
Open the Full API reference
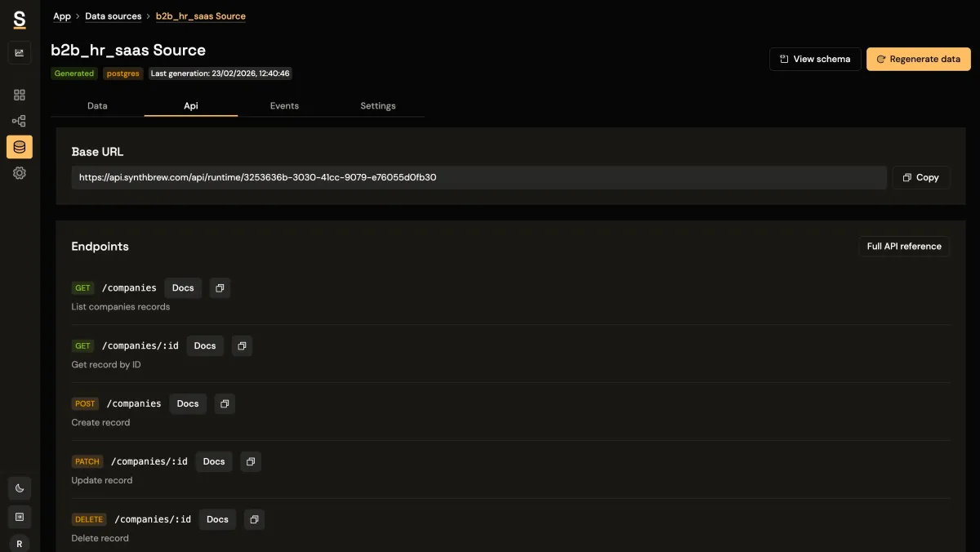(x=903, y=247)
